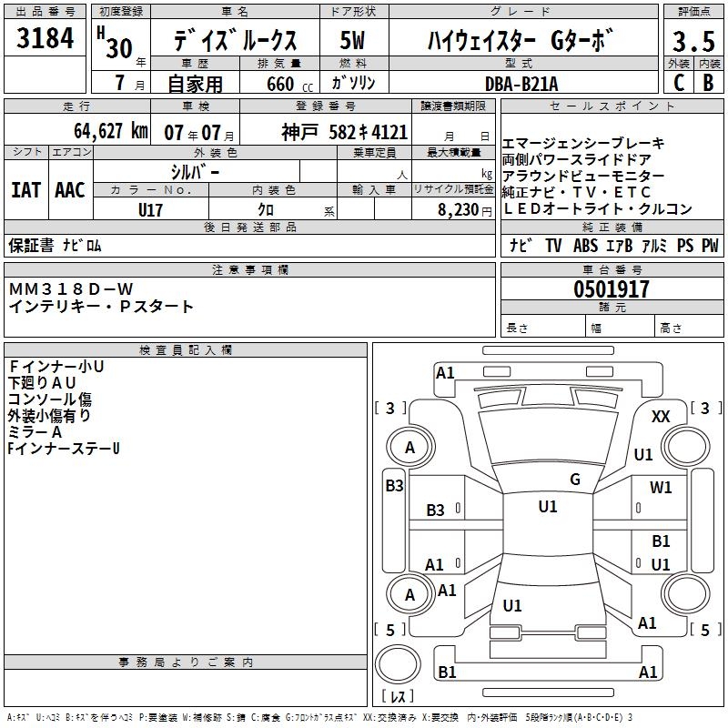The image size is (728, 728).
Task: Click the 長さ length field
Action: [542, 328]
